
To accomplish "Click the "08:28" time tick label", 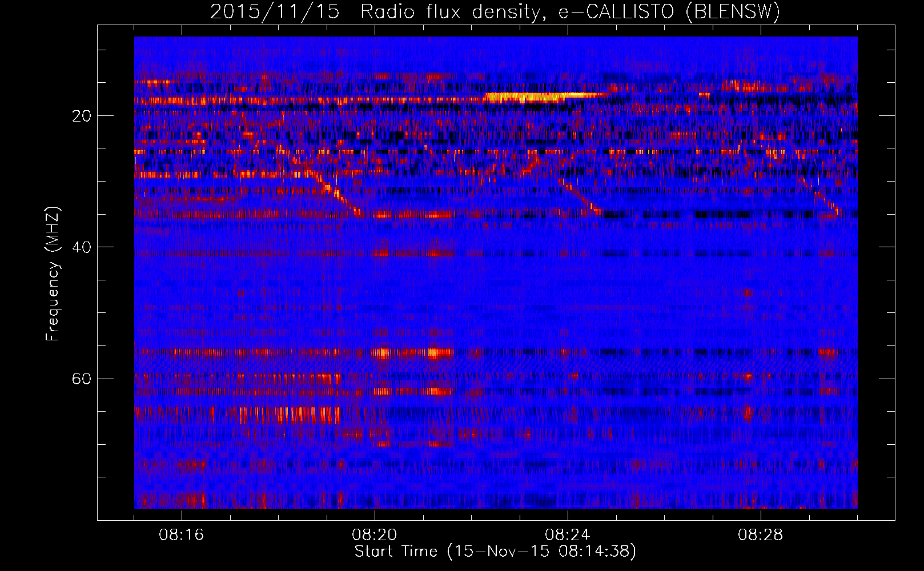I will pos(761,535).
